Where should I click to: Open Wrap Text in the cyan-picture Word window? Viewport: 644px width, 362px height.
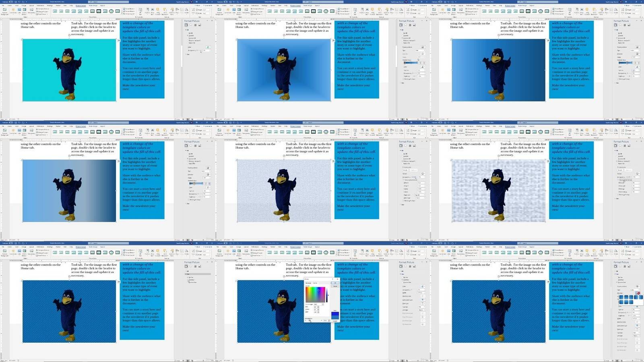(x=152, y=11)
